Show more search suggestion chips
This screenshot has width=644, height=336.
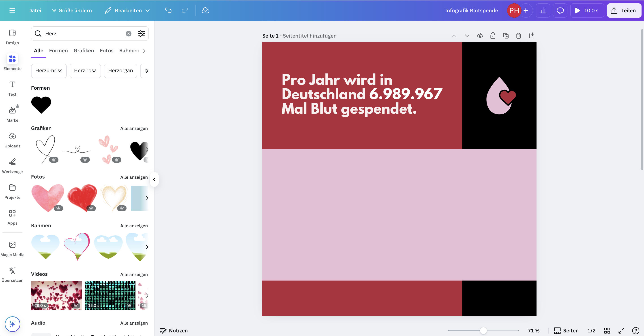(147, 71)
